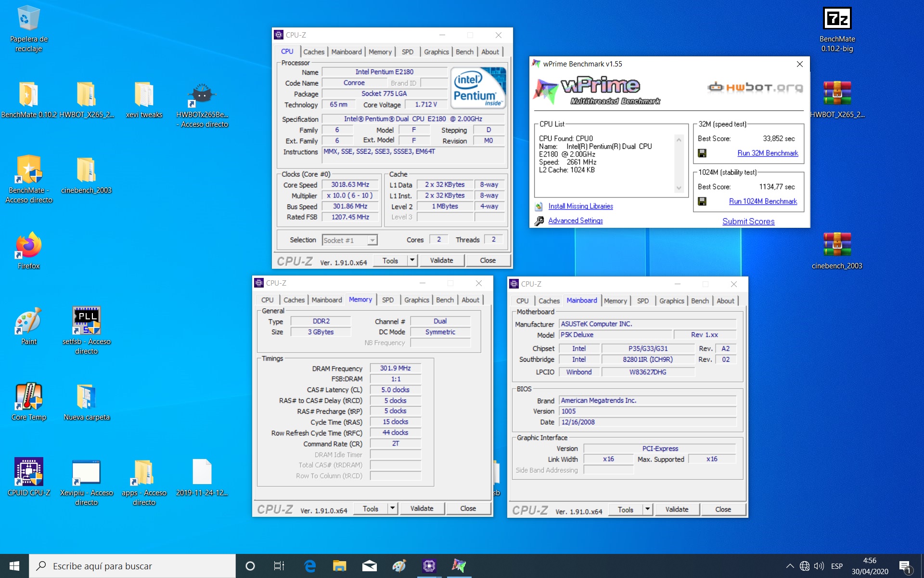Show hidden system tray icons chevron
The height and width of the screenshot is (578, 924).
click(790, 566)
